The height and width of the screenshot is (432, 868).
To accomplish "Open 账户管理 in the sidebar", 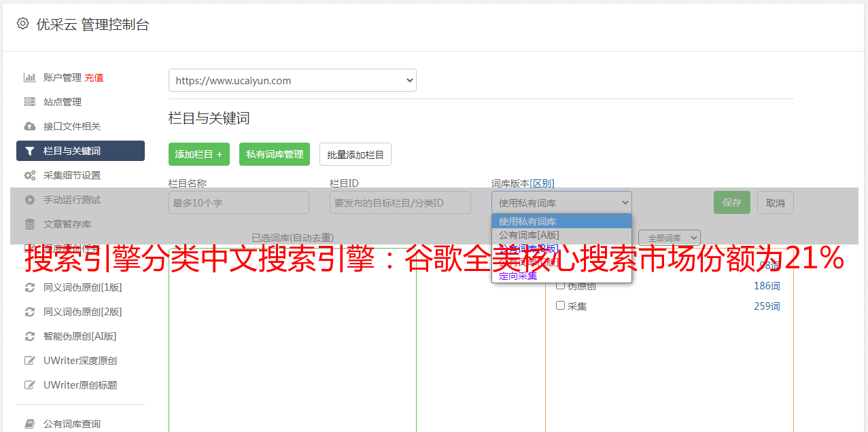I will [62, 77].
